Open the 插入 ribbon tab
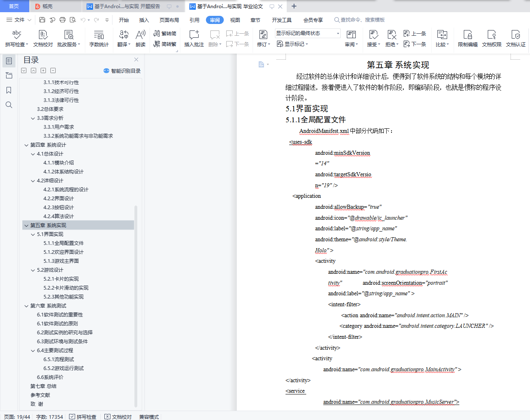Viewport: 530px width, 420px height. click(x=144, y=20)
